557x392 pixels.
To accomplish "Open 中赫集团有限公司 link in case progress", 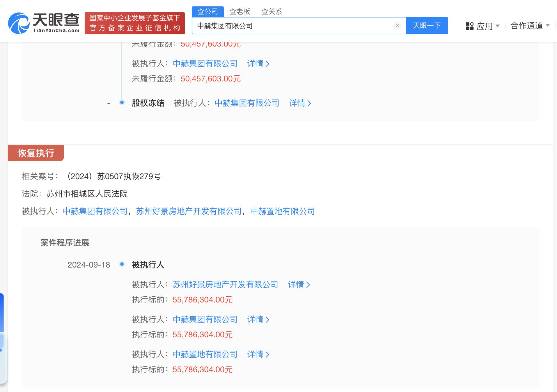I will [205, 319].
